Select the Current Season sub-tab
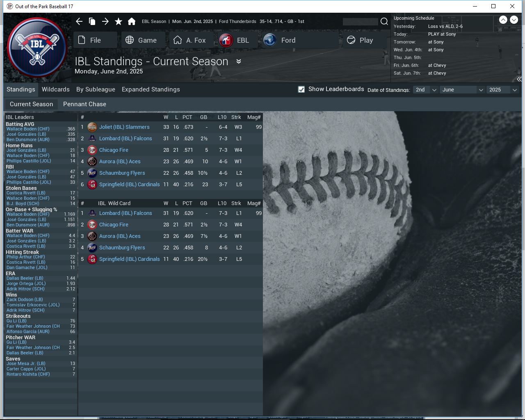Screen dimensions: 525x420 [x=32, y=104]
